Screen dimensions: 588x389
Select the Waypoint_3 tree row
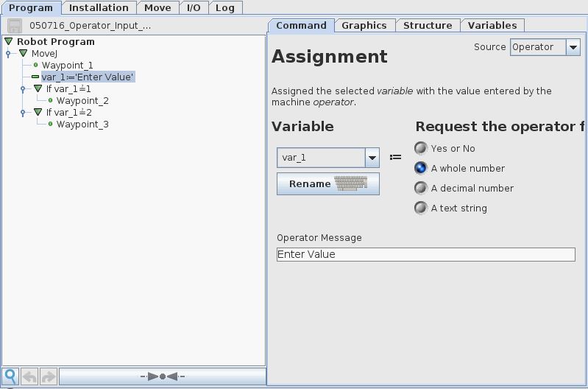[82, 124]
